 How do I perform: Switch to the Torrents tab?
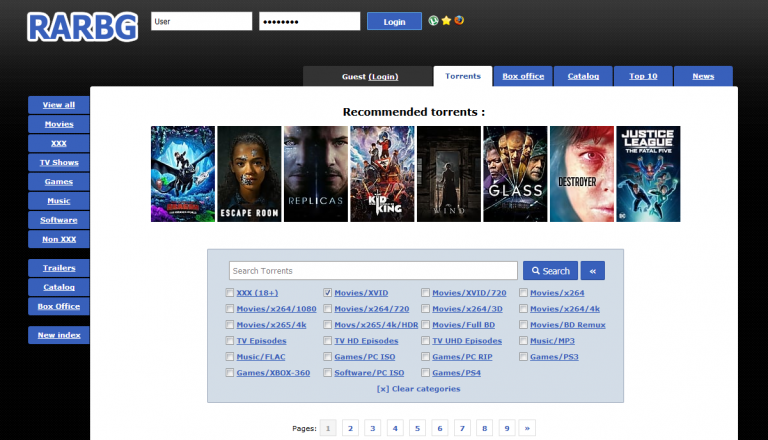tap(463, 76)
